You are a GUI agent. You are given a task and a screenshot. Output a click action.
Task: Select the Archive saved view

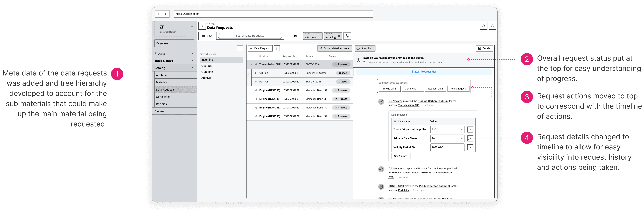tap(221, 78)
